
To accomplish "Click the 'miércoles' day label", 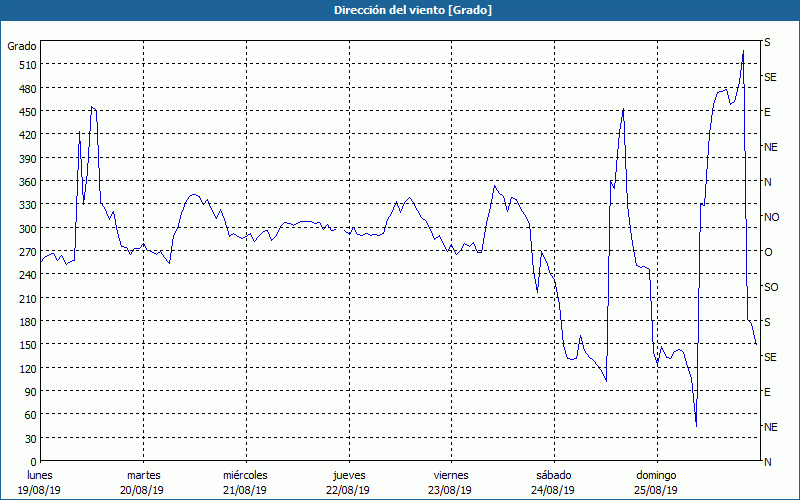I will pos(245,475).
